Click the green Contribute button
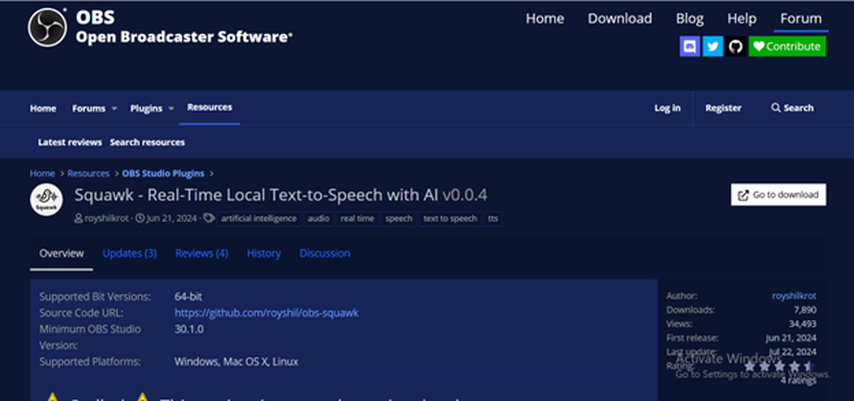This screenshot has width=854, height=401. 787,46
